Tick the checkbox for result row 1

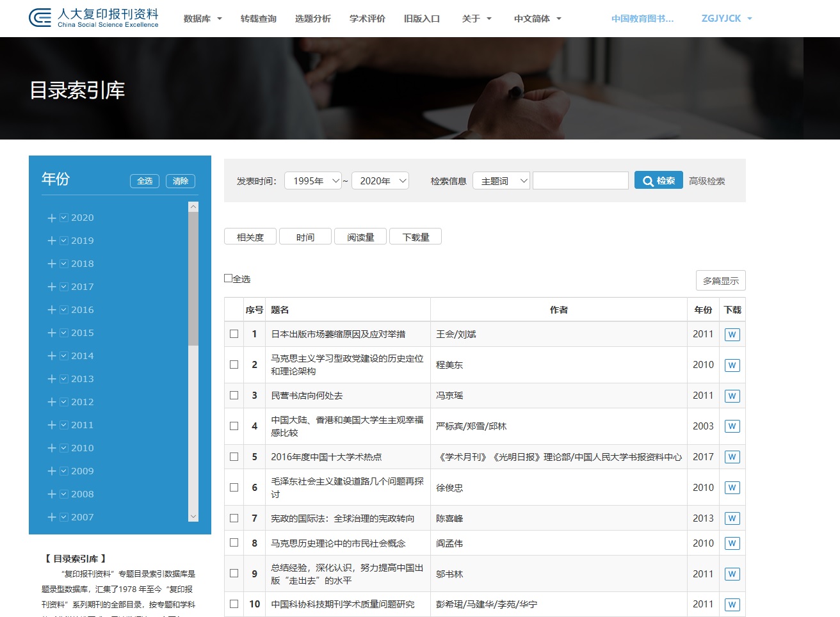pos(234,333)
